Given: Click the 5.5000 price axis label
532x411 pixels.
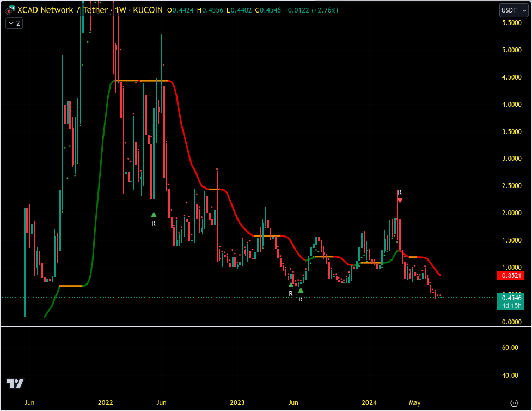Looking at the screenshot, I should 512,23.
